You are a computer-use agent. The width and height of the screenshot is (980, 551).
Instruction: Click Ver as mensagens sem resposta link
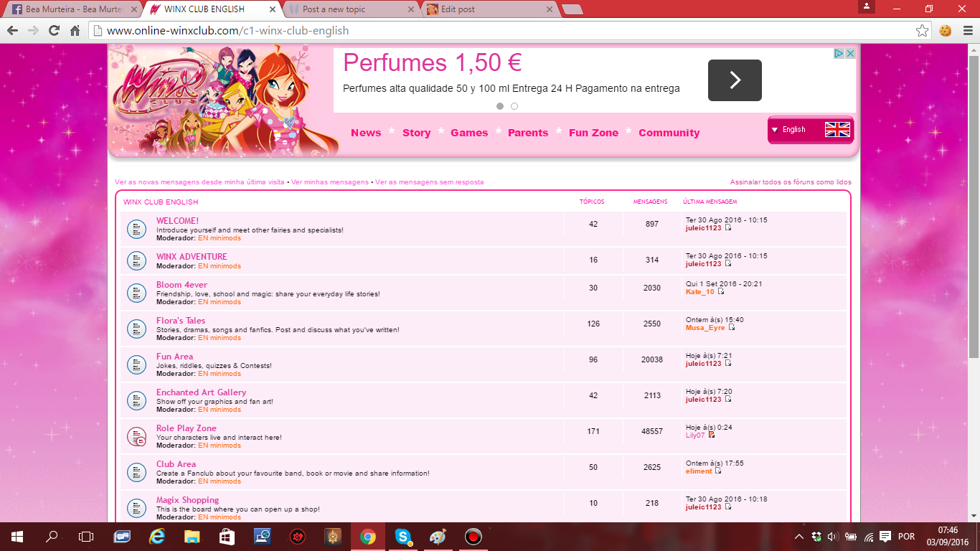click(x=430, y=182)
